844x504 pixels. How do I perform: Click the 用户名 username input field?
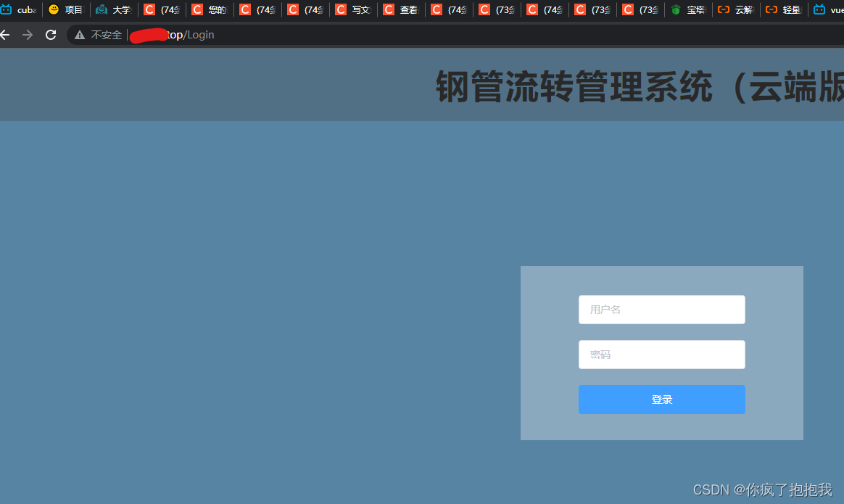coord(661,310)
